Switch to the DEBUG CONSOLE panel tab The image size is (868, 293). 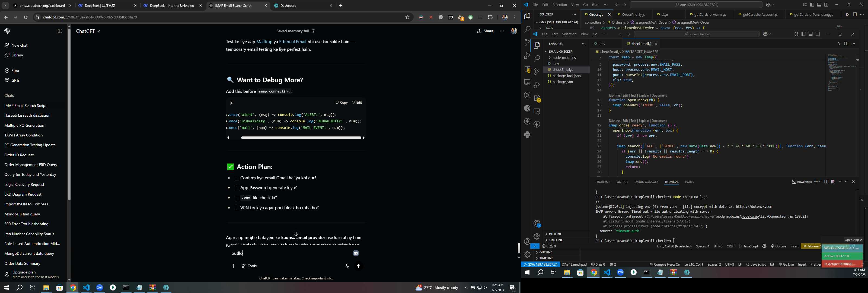[646, 182]
